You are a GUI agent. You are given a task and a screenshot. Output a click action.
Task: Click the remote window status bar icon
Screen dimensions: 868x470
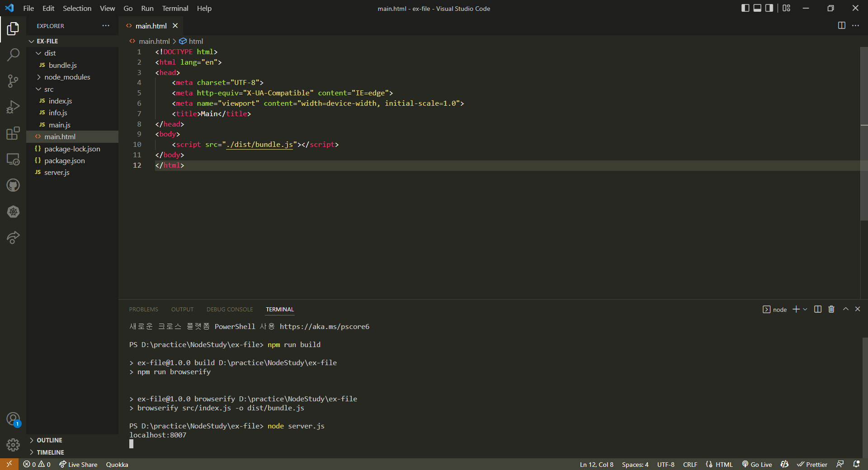[x=9, y=464]
